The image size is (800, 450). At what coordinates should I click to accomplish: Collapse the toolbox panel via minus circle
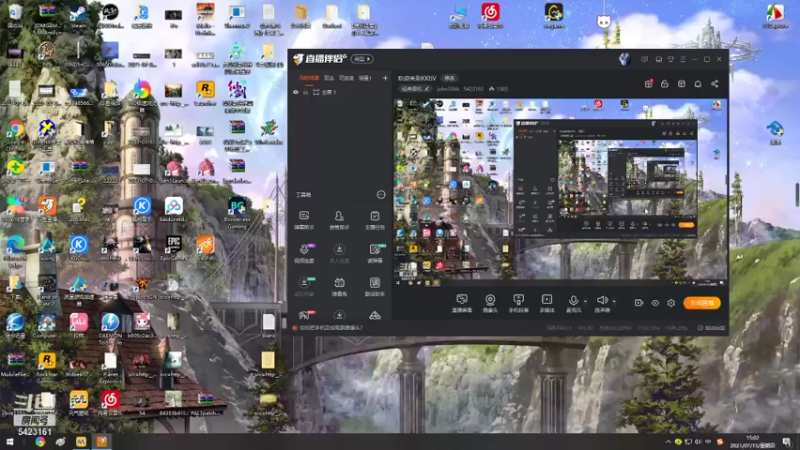tap(381, 194)
